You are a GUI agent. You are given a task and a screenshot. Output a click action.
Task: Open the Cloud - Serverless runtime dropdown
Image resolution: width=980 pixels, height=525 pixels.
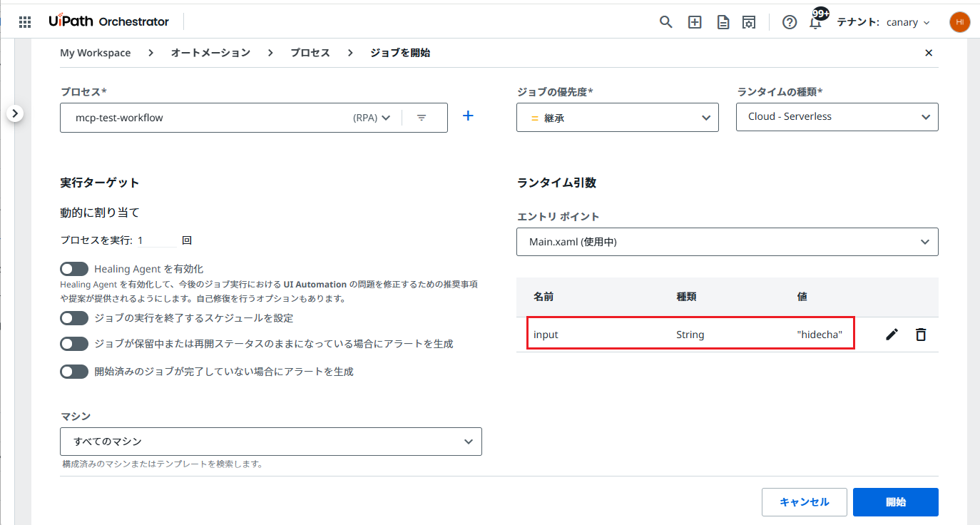[x=837, y=117]
